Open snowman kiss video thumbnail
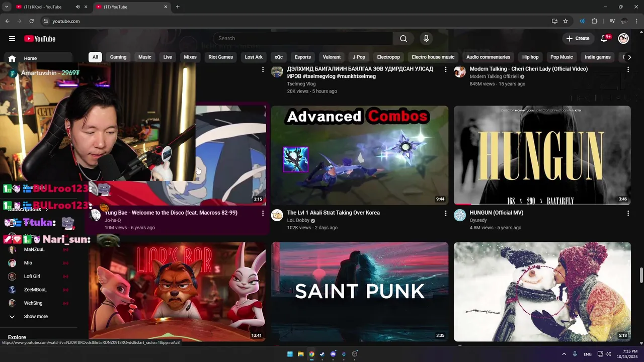 pos(542,292)
